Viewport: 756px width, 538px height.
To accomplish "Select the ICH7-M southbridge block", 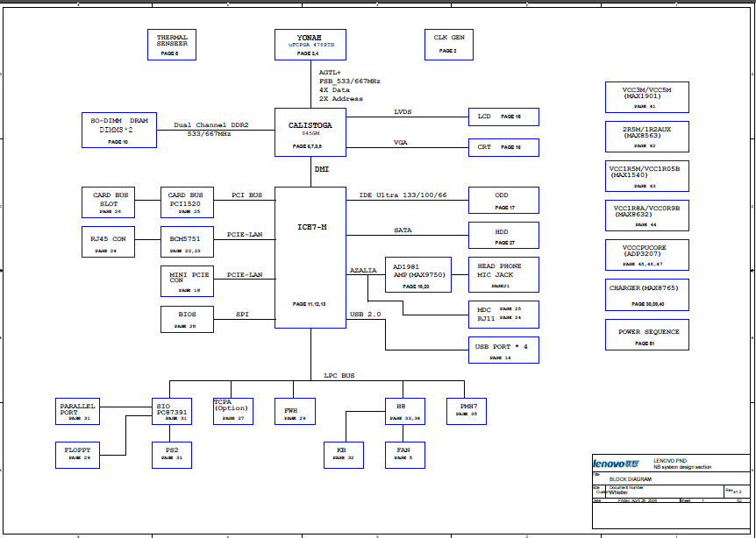I will [x=310, y=258].
